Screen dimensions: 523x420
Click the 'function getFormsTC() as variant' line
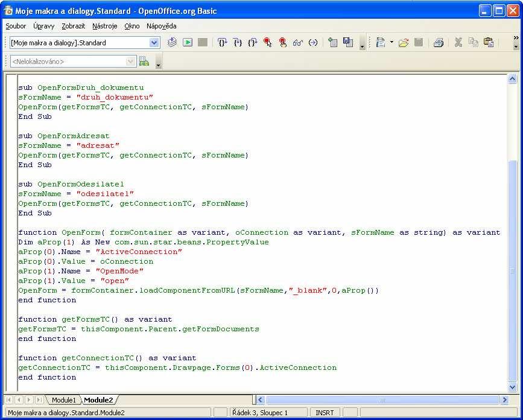click(95, 320)
